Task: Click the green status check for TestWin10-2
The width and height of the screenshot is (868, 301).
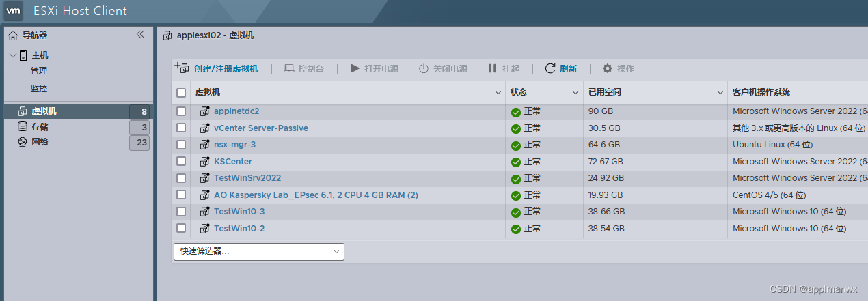Action: (x=516, y=229)
